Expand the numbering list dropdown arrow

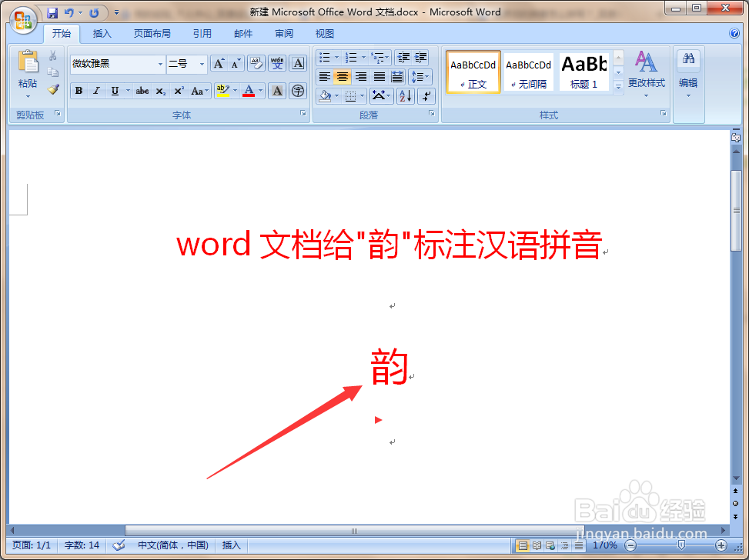(363, 58)
